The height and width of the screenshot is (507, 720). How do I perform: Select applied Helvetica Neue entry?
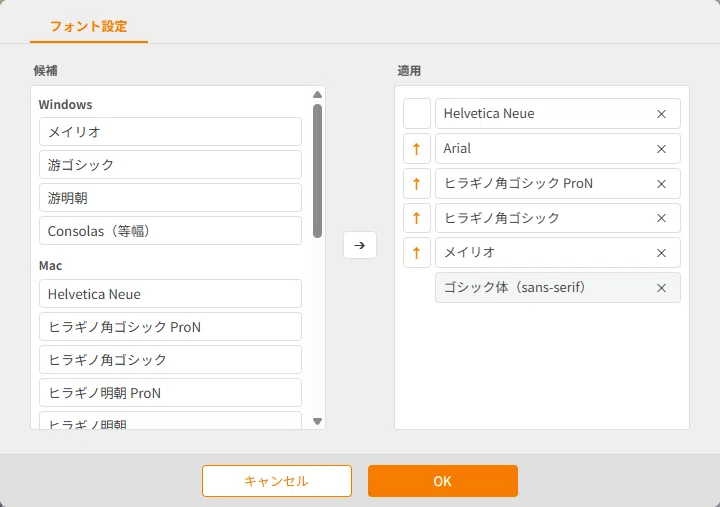click(558, 113)
